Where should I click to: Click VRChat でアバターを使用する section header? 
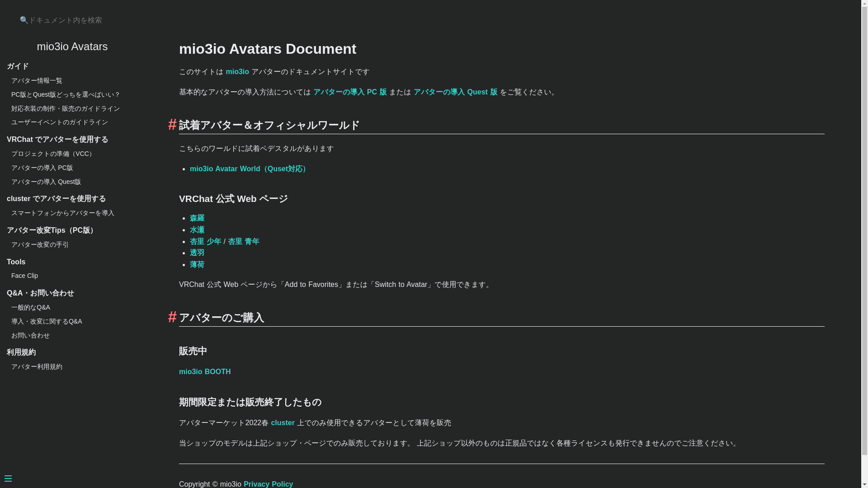point(57,140)
